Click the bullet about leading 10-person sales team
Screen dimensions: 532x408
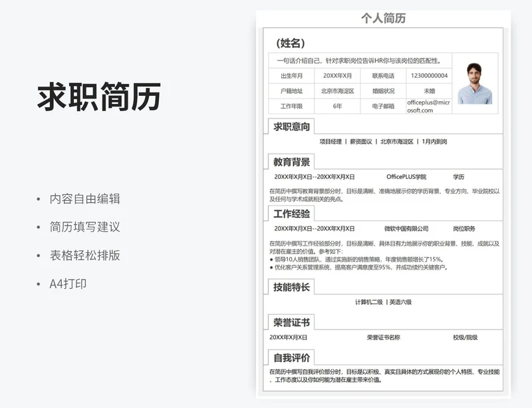[x=357, y=260]
